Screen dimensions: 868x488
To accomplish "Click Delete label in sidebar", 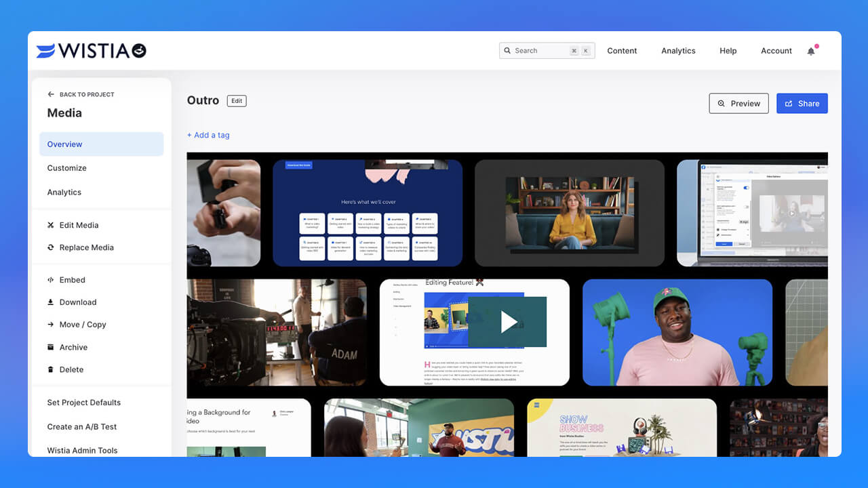I will coord(71,369).
